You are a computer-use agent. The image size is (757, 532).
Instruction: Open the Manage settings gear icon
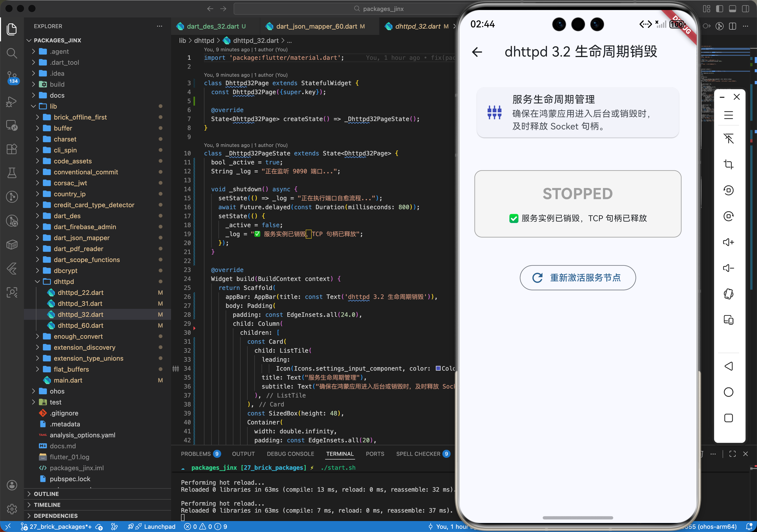(12, 509)
